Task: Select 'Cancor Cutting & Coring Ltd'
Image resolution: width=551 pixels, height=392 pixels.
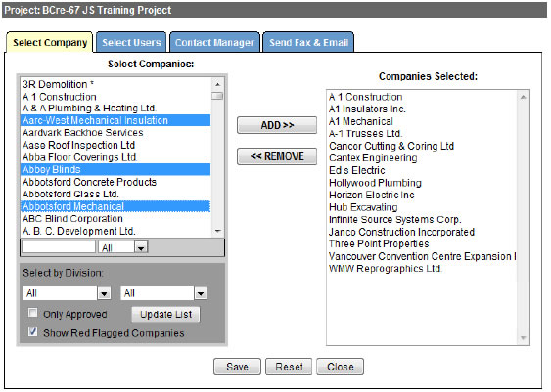Action: (x=422, y=146)
